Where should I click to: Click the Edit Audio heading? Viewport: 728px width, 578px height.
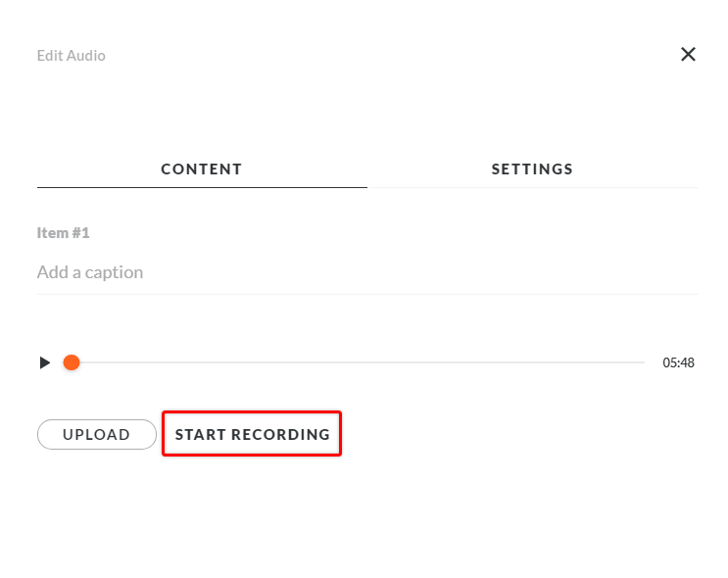pyautogui.click(x=72, y=56)
